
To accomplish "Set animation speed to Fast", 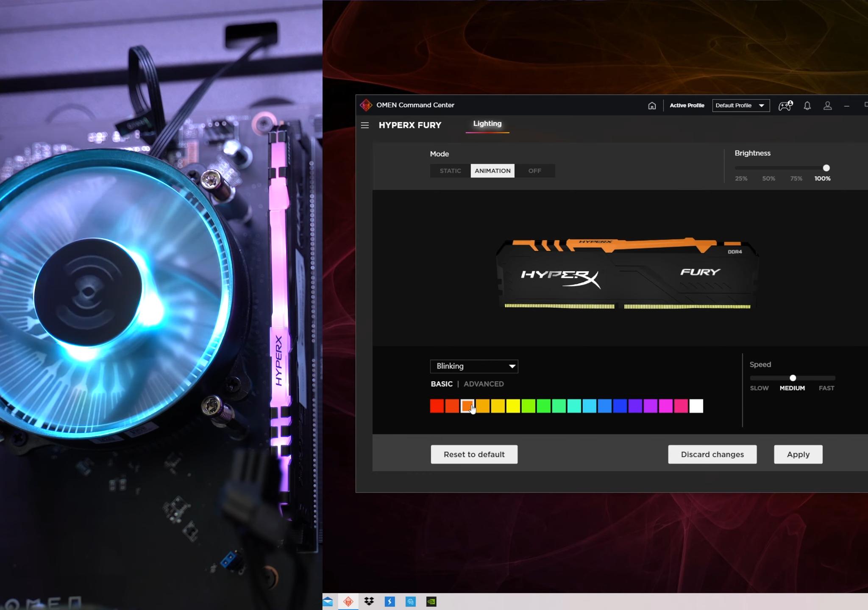I will coord(826,388).
